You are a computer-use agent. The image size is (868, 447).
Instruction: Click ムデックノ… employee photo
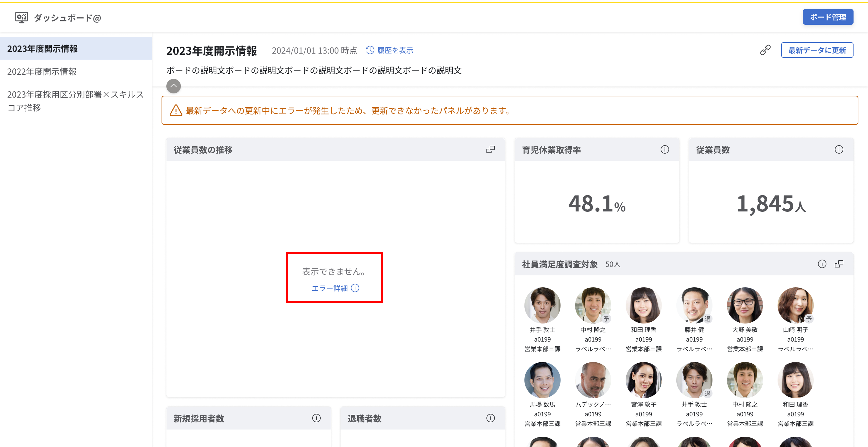(x=593, y=380)
